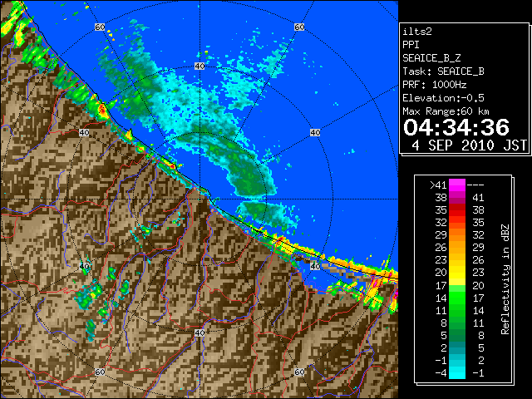This screenshot has width=532, height=399.
Task: Click the "PPI" scan type text
Action: [x=411, y=45]
